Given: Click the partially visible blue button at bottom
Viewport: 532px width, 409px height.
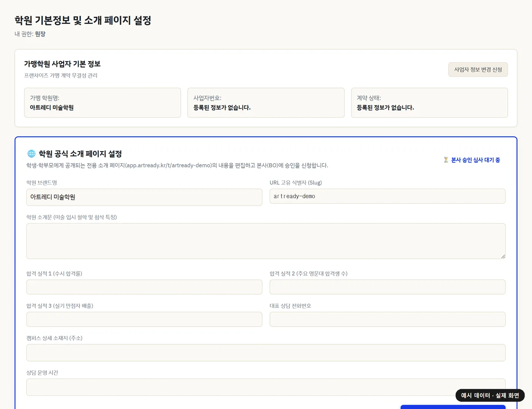Looking at the screenshot, I should click(x=453, y=407).
